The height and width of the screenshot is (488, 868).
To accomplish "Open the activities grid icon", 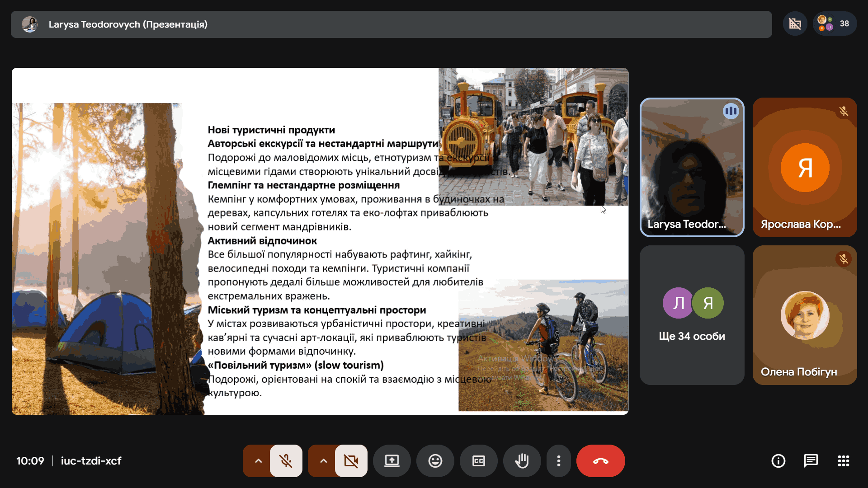I will pos(843,461).
